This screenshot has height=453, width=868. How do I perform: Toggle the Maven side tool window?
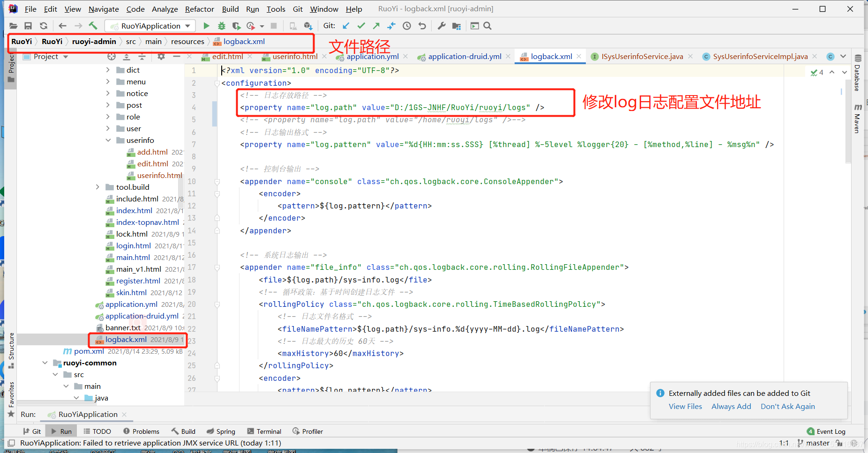[x=858, y=119]
